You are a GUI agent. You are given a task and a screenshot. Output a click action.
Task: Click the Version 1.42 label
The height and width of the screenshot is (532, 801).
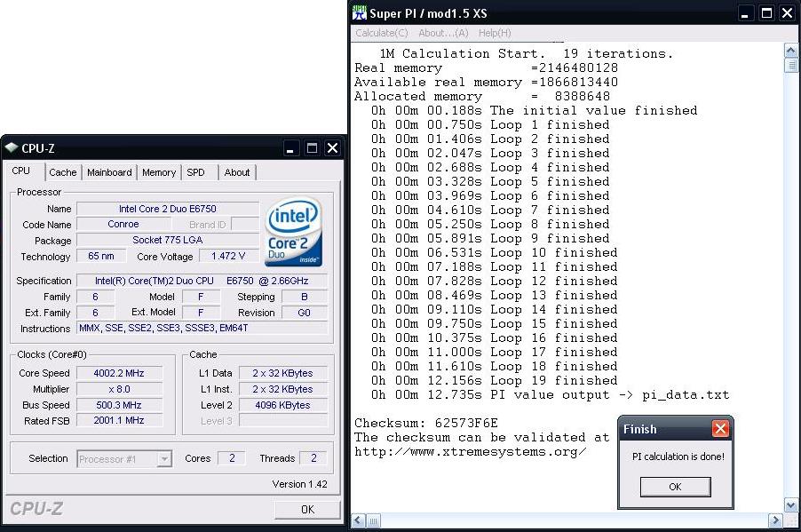point(300,484)
